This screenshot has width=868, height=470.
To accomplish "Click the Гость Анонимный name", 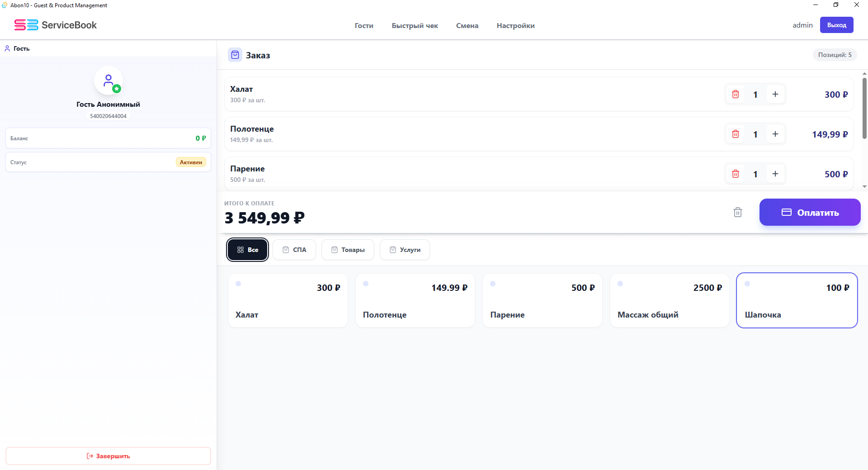I will (x=108, y=104).
